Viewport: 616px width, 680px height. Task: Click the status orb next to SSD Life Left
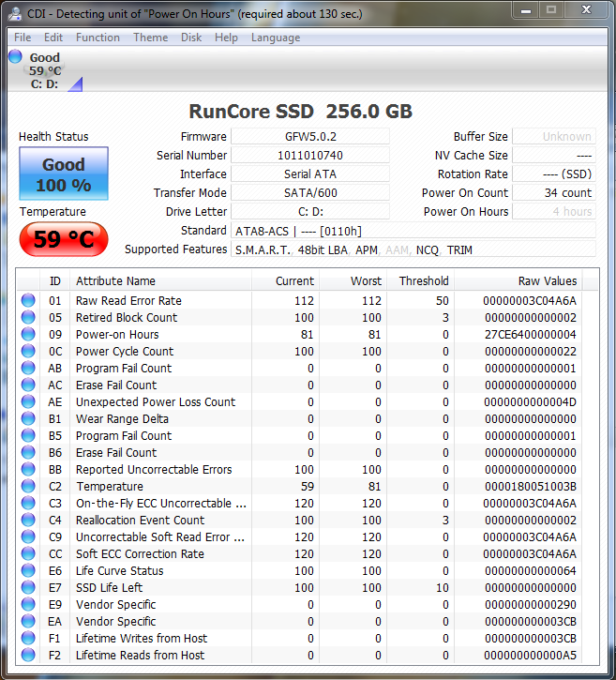click(28, 588)
